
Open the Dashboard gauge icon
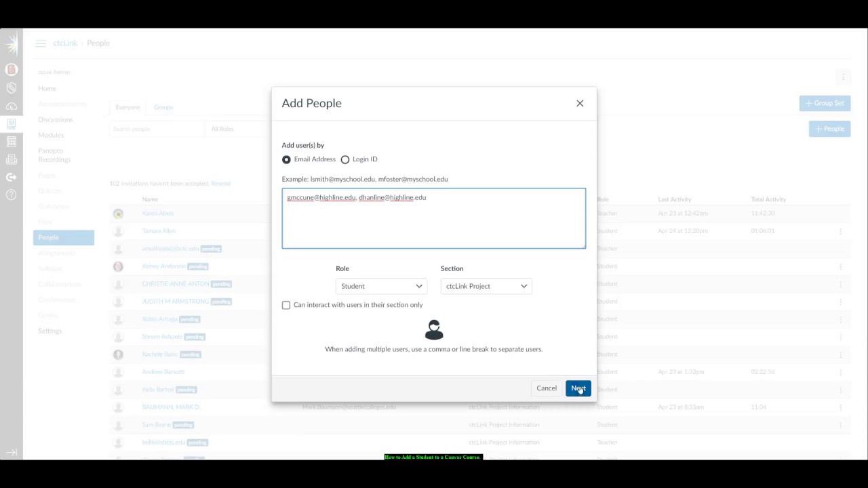coord(12,106)
